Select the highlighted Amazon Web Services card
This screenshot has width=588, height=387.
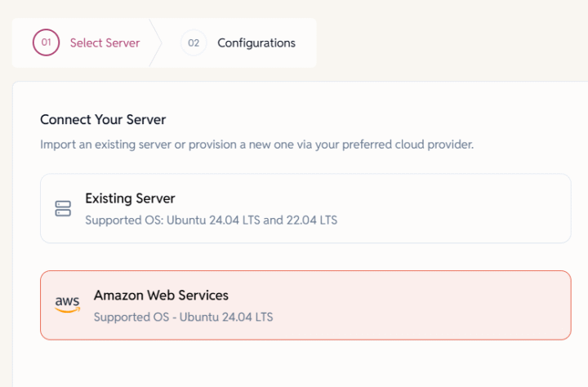305,305
